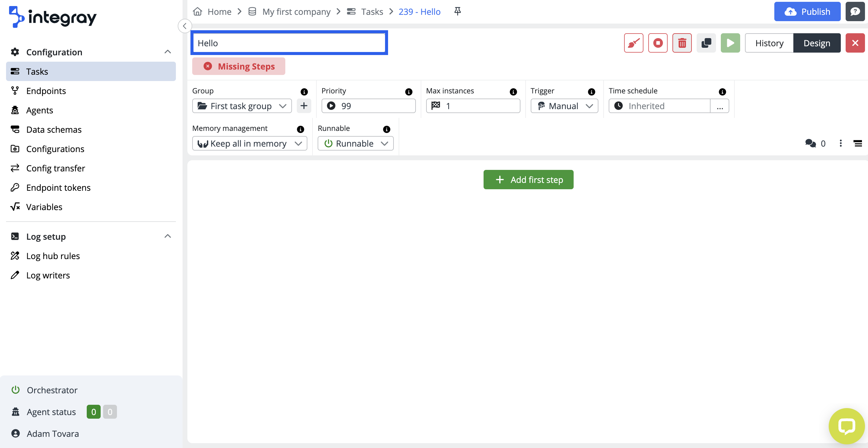
Task: Switch to the Design view
Action: [x=816, y=43]
